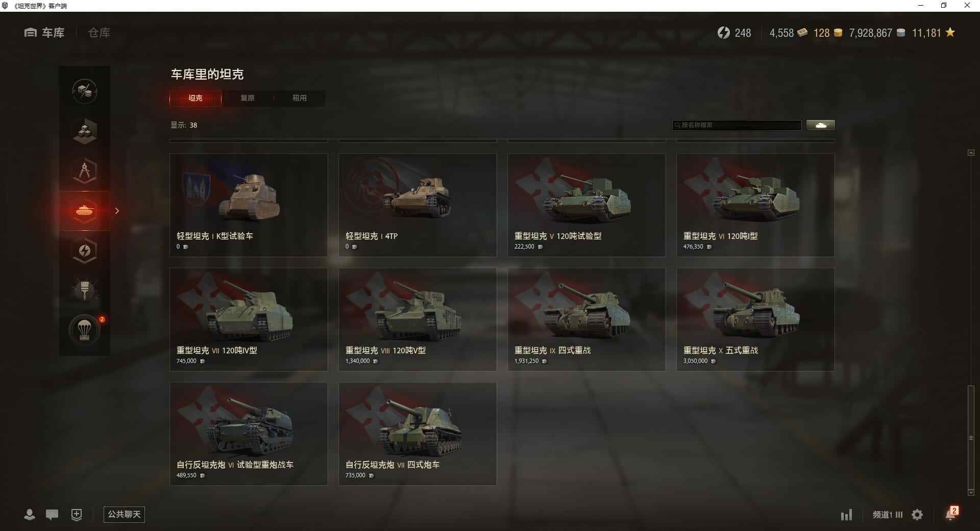Click the chat bubble icon
Viewport: 980px width, 531px height.
pos(52,515)
